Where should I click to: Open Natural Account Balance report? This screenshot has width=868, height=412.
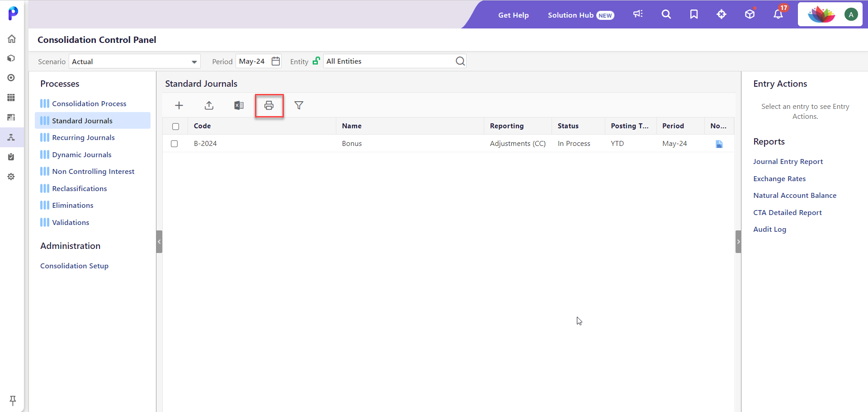pos(795,195)
